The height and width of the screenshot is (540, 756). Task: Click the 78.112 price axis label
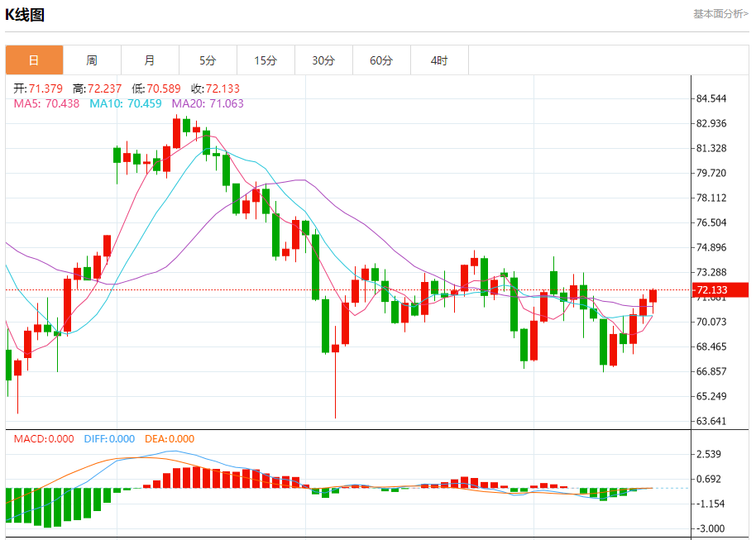[711, 198]
